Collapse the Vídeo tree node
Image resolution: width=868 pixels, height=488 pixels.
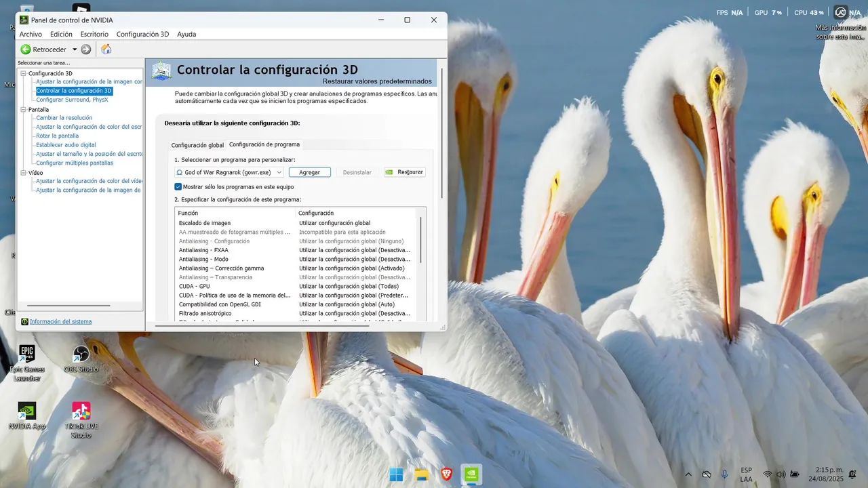click(x=23, y=173)
